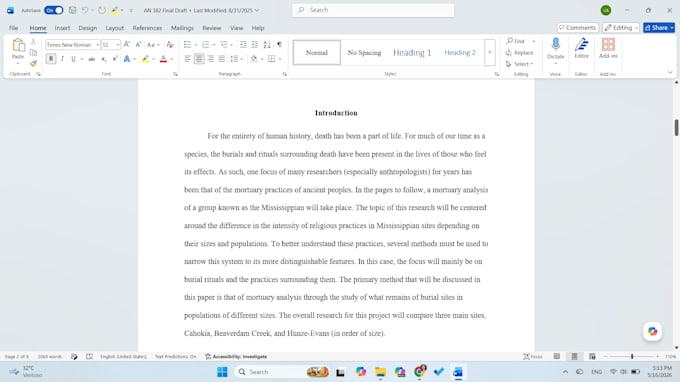Align text right
The width and height of the screenshot is (680, 382).
point(210,59)
